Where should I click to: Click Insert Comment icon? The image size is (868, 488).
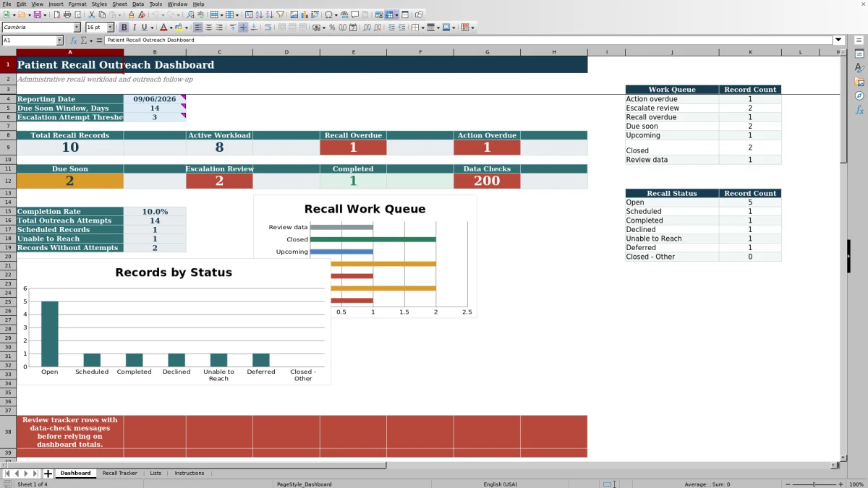(355, 14)
